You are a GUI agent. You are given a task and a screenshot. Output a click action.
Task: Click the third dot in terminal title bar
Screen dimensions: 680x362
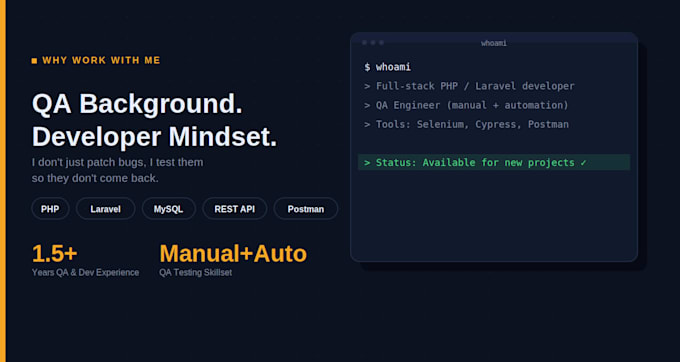coord(381,42)
